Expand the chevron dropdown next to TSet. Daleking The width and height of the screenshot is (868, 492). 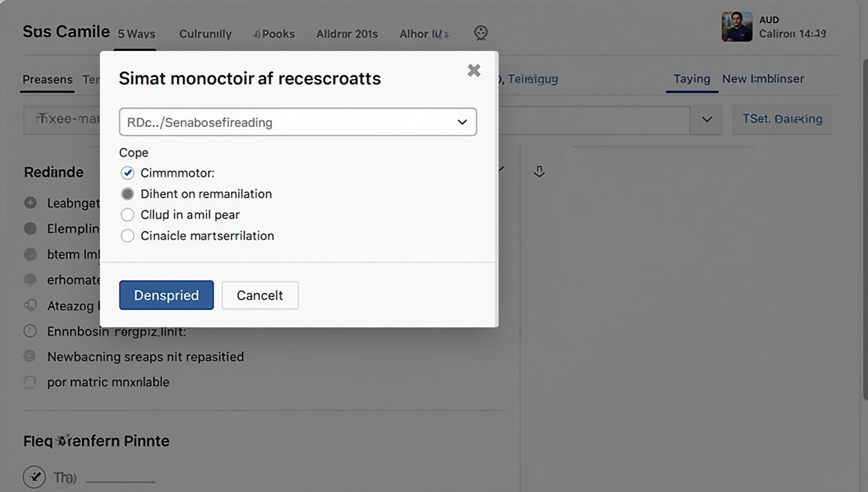point(707,119)
